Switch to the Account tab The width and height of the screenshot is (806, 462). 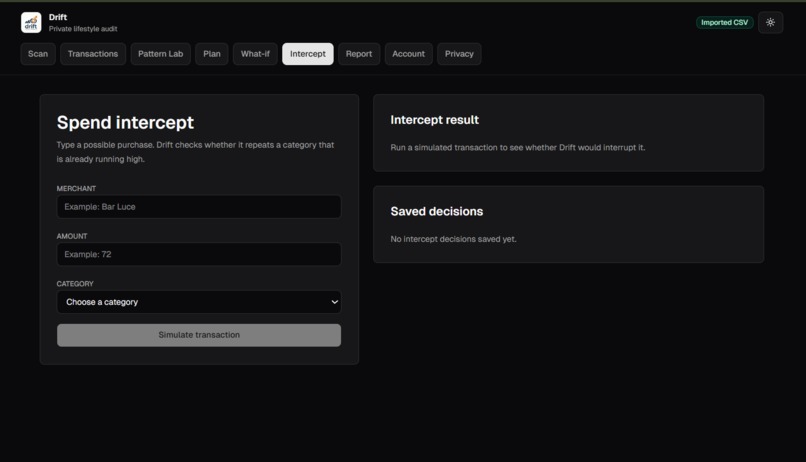tap(409, 54)
